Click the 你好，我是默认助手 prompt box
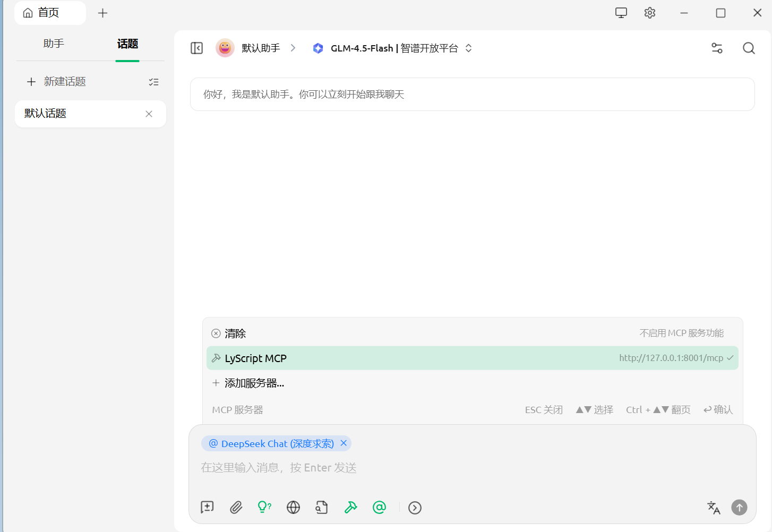Screen dimensions: 772x532 click(x=472, y=95)
